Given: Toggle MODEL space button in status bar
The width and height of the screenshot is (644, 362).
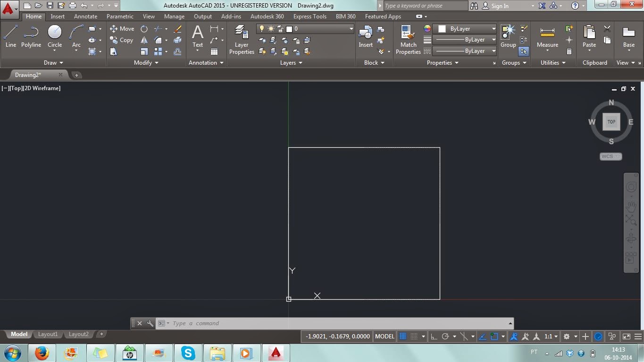Looking at the screenshot, I should point(385,337).
